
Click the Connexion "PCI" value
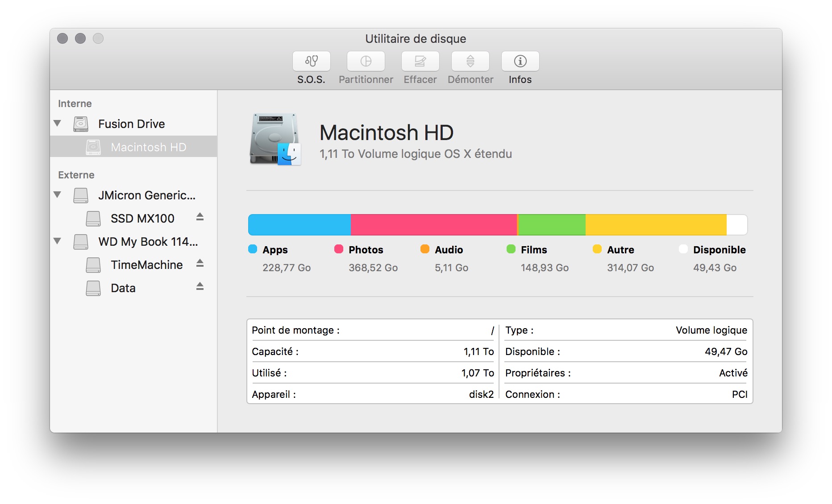pyautogui.click(x=740, y=394)
